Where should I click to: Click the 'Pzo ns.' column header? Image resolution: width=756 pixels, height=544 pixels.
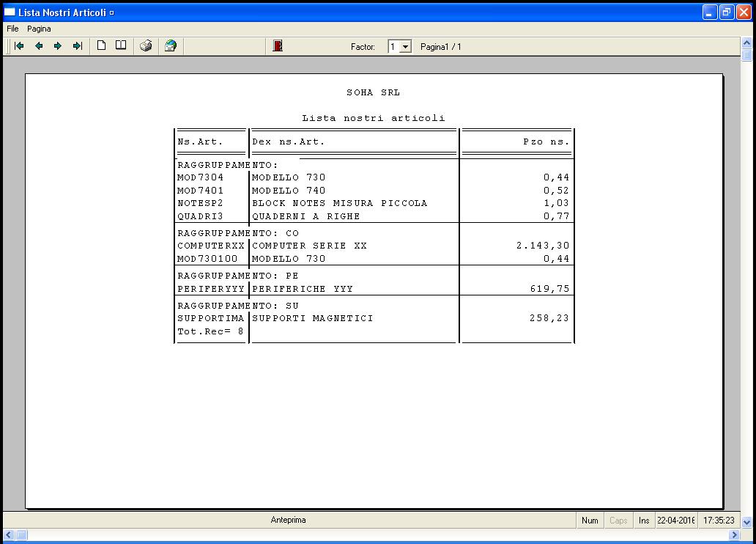point(546,141)
